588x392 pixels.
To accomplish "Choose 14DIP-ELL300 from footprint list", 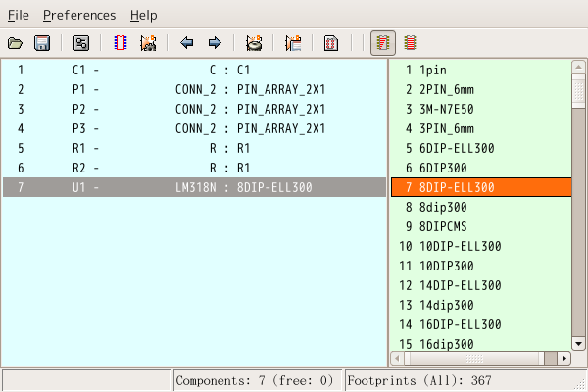I will [x=461, y=285].
